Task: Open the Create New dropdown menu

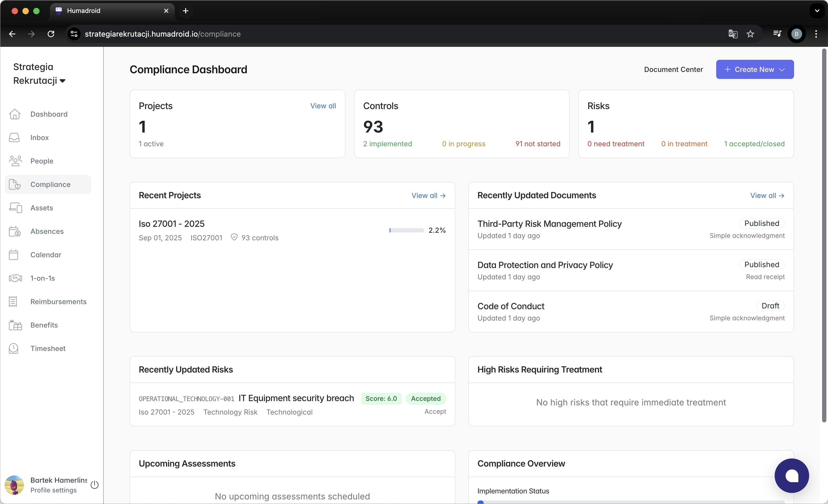Action: pyautogui.click(x=754, y=69)
